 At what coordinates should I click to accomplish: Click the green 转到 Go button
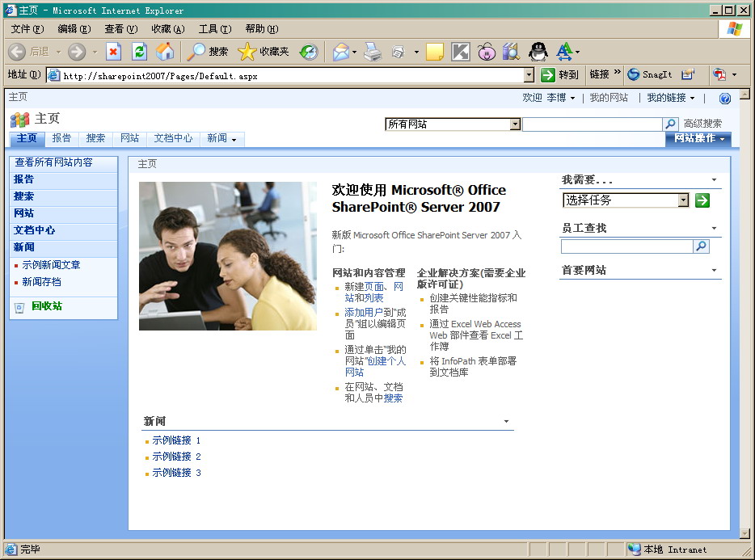point(559,74)
